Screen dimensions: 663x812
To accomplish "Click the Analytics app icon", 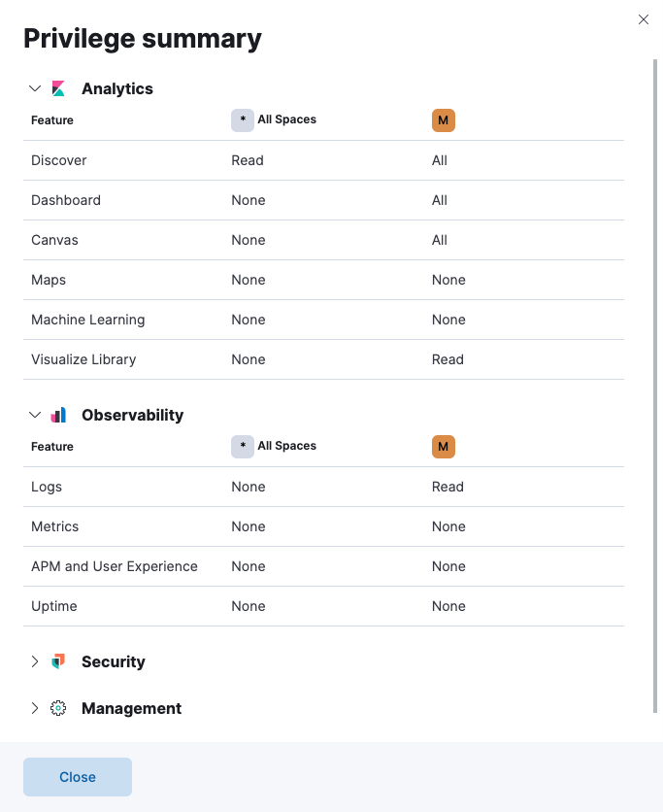I will [58, 88].
